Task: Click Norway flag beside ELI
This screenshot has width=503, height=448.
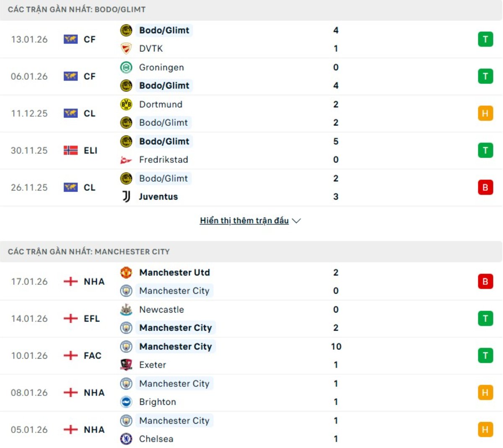Action: pyautogui.click(x=70, y=150)
